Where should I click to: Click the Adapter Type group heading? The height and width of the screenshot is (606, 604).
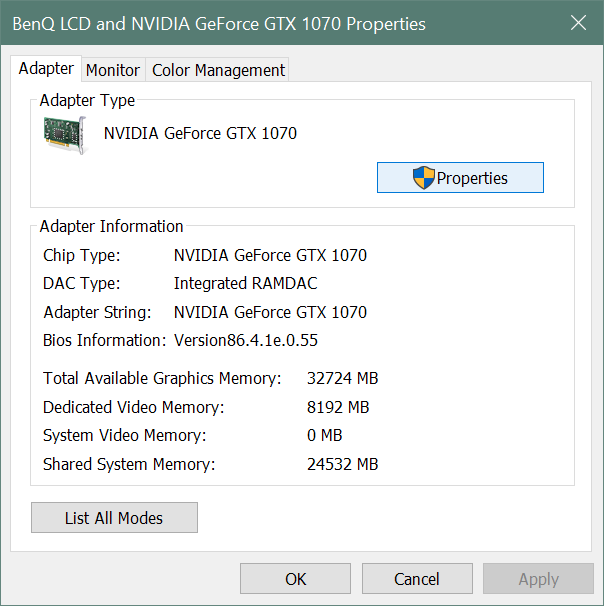tap(87, 100)
